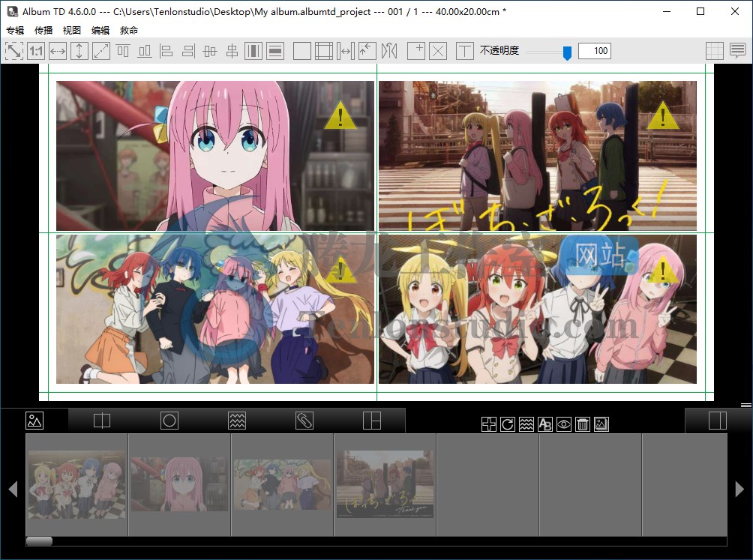Adjust the 不透明度 opacity slider handle
The image size is (753, 560).
pyautogui.click(x=567, y=52)
